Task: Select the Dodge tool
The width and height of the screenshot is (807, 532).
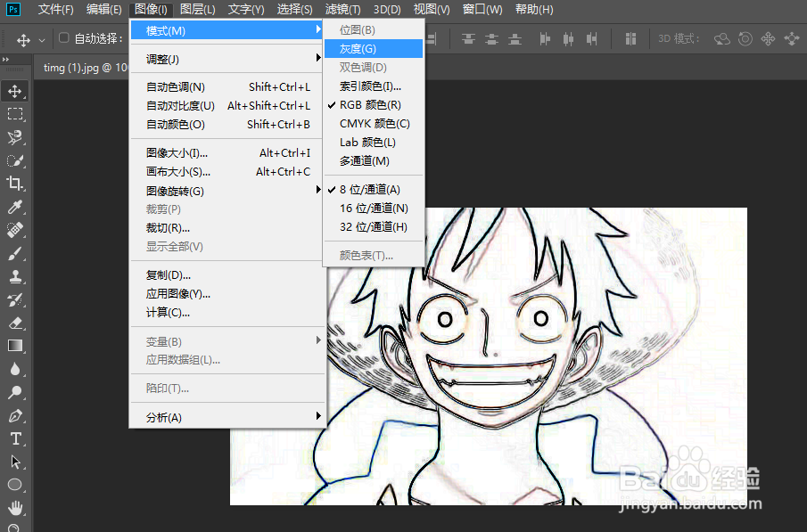Action: 15,392
